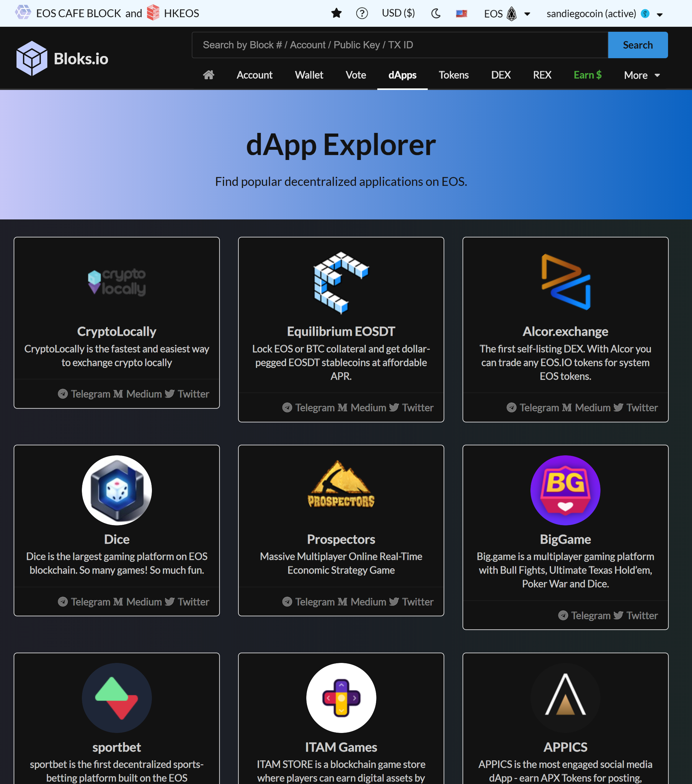Open the help question mark icon

click(362, 13)
